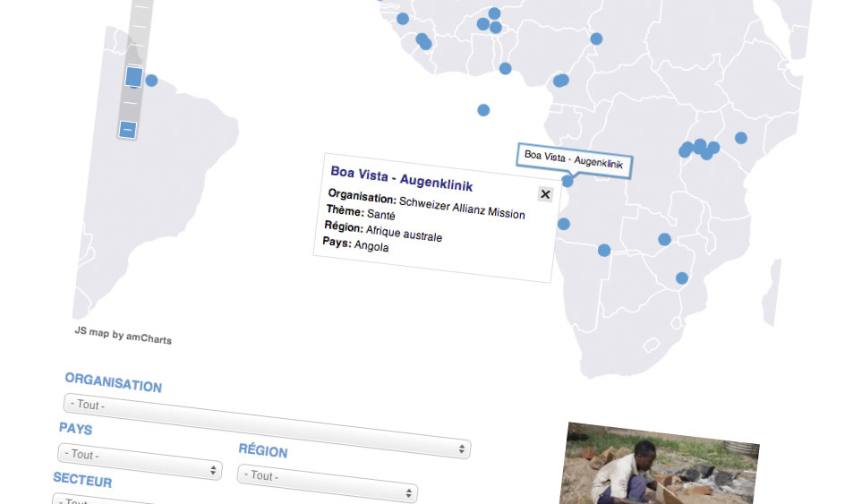Screen dimensions: 853x504
Task: Open the Secteur dropdown
Action: [103, 500]
